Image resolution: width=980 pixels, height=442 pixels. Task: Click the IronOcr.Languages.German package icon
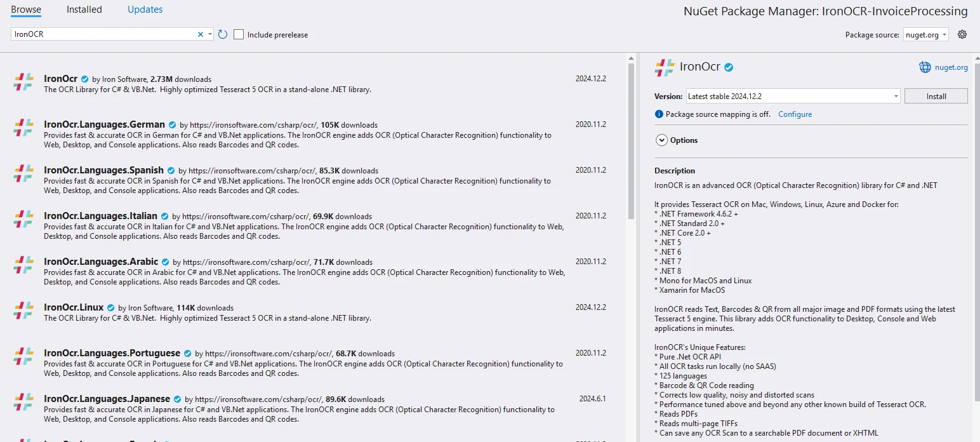coord(23,128)
